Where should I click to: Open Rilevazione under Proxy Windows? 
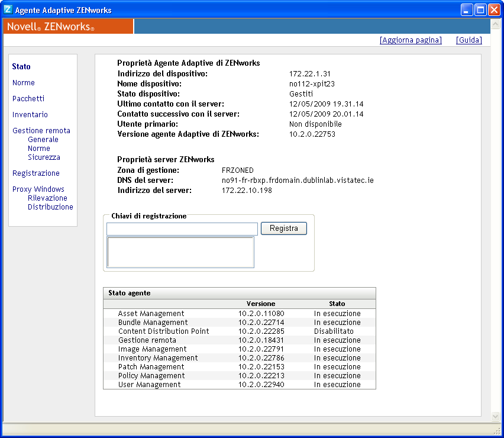tap(47, 198)
